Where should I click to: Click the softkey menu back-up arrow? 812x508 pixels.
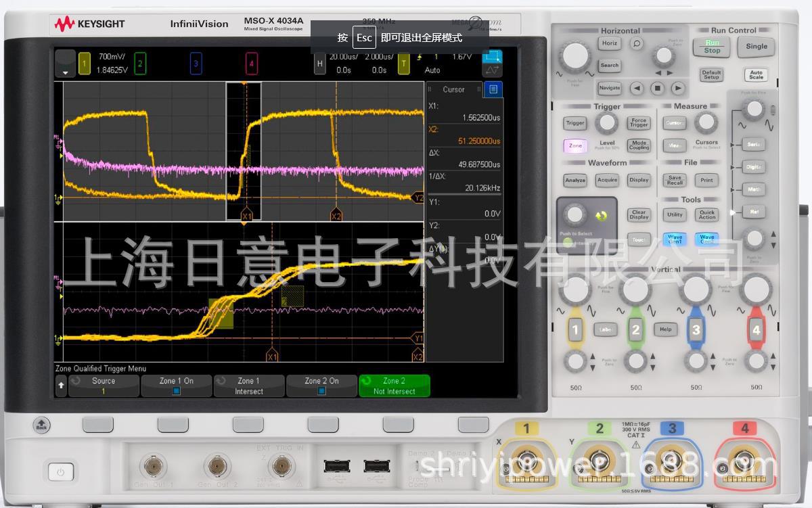coord(61,386)
